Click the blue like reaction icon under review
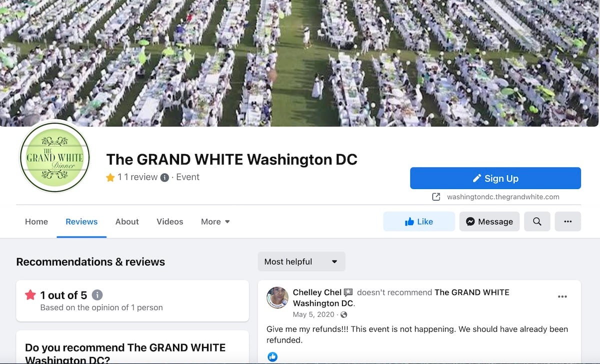This screenshot has height=364, width=600. [x=272, y=357]
